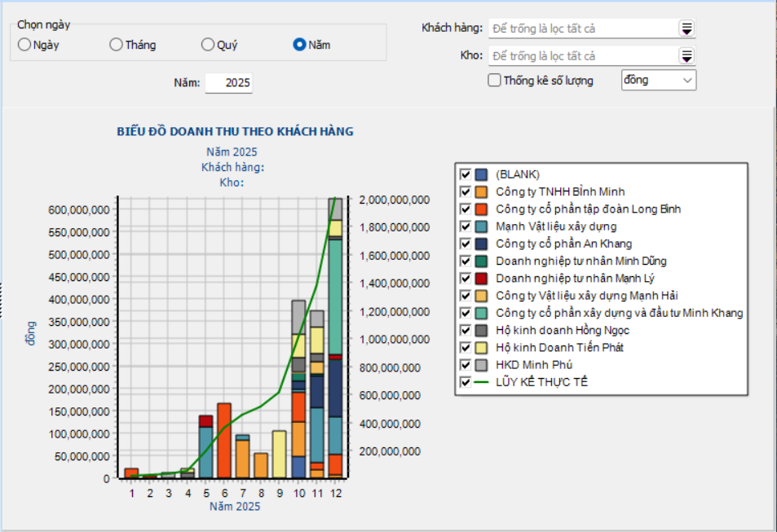
Task: Choose the Quý radio option
Action: tap(208, 45)
